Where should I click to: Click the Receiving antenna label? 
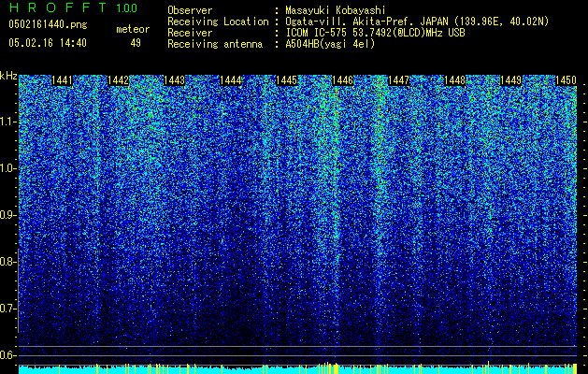click(215, 44)
